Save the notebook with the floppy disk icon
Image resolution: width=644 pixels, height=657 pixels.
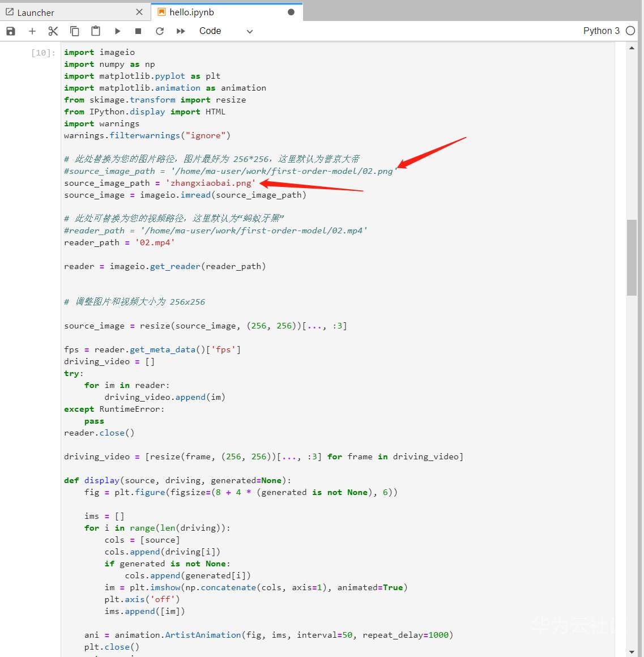pyautogui.click(x=11, y=31)
